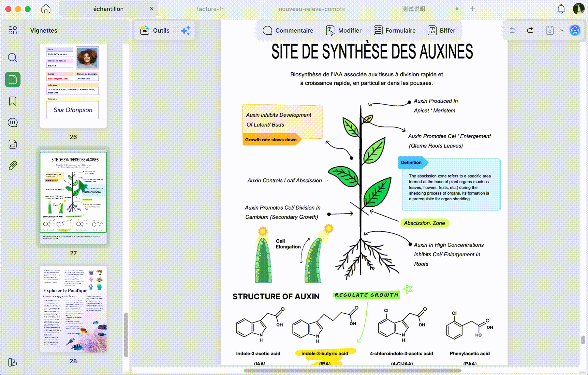Expand the save options dropdown arrow
The image size is (588, 375).
tap(562, 30)
